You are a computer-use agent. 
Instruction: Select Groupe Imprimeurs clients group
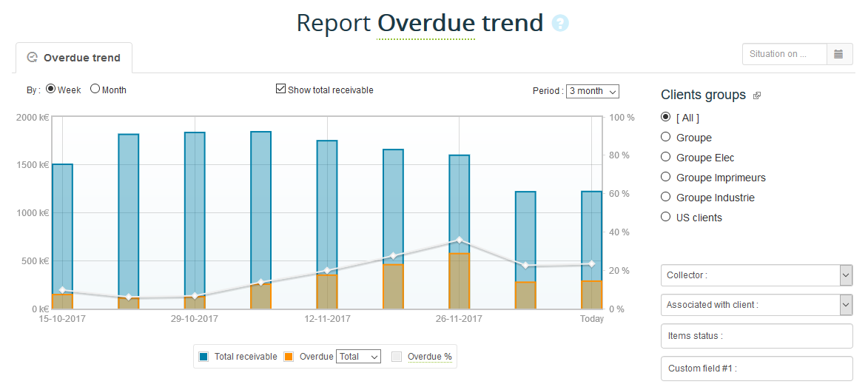pyautogui.click(x=666, y=177)
